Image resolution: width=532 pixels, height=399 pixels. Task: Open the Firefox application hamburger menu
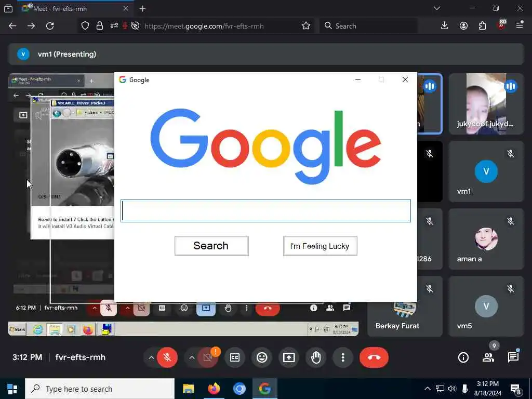[x=520, y=25]
